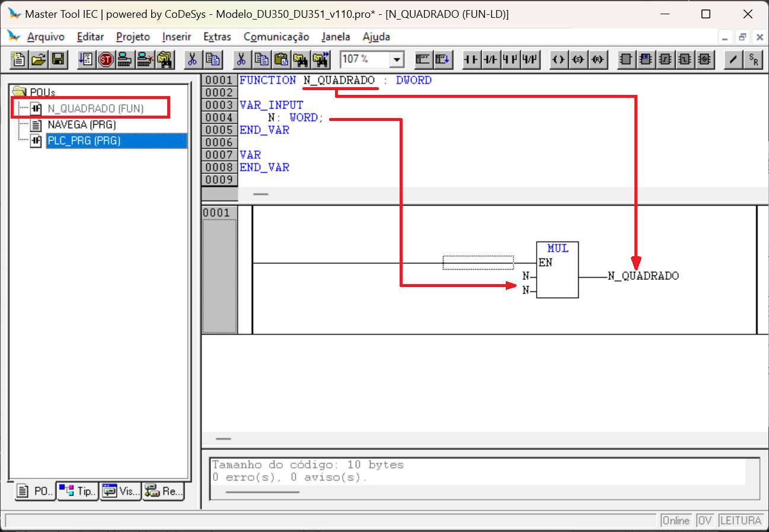Insert a normally open contact
The image size is (769, 532).
[x=471, y=59]
